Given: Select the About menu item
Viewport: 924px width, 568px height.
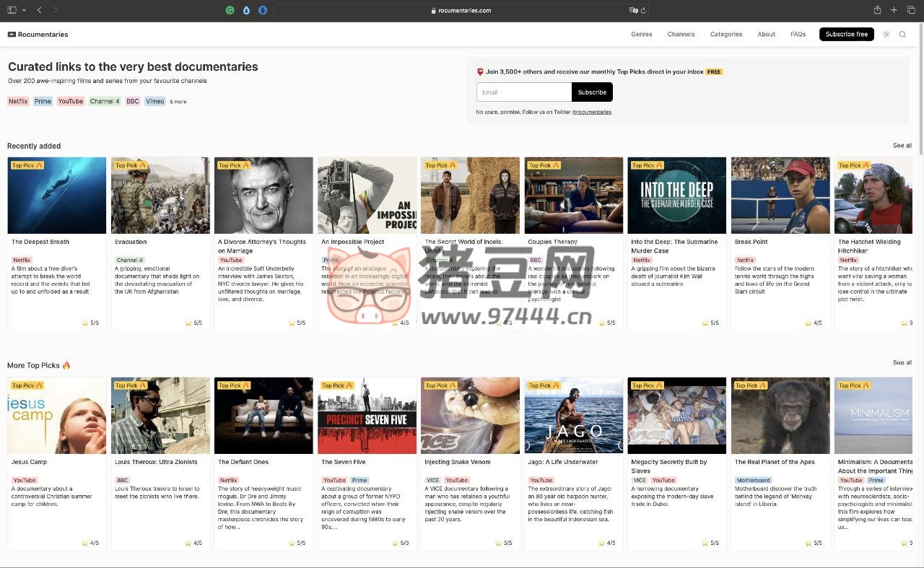Looking at the screenshot, I should [766, 34].
